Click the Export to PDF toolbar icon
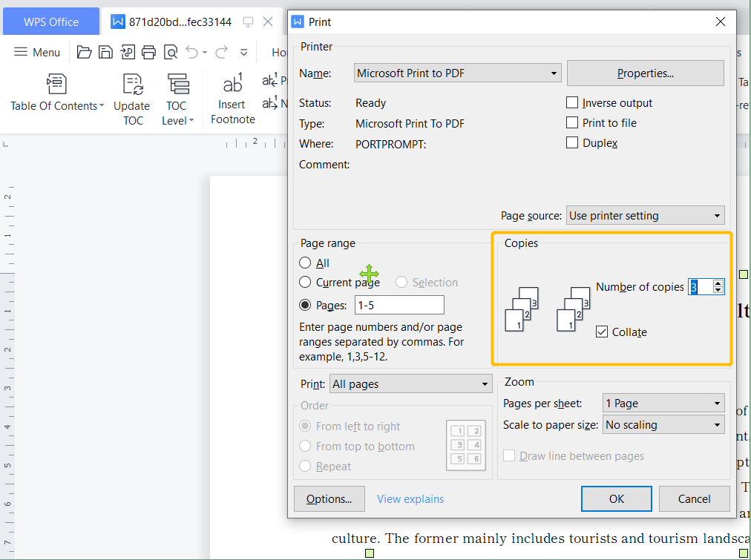 click(x=127, y=52)
